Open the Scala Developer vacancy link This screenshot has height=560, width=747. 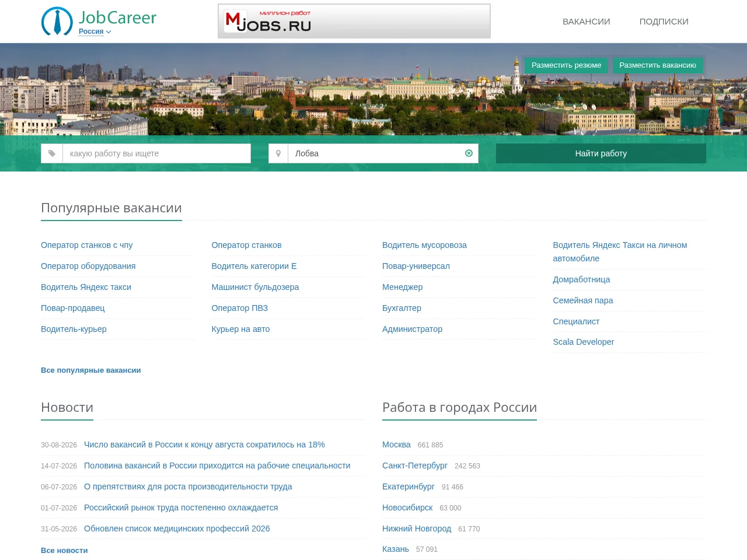click(584, 342)
